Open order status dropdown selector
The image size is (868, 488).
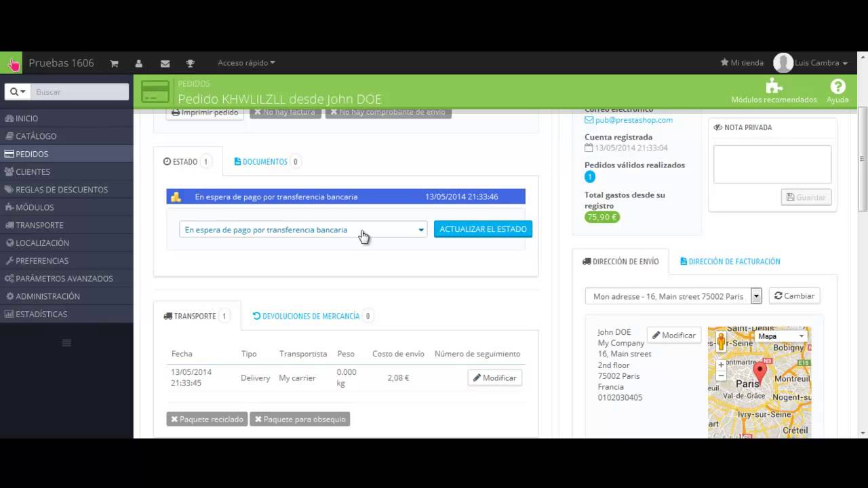point(303,230)
